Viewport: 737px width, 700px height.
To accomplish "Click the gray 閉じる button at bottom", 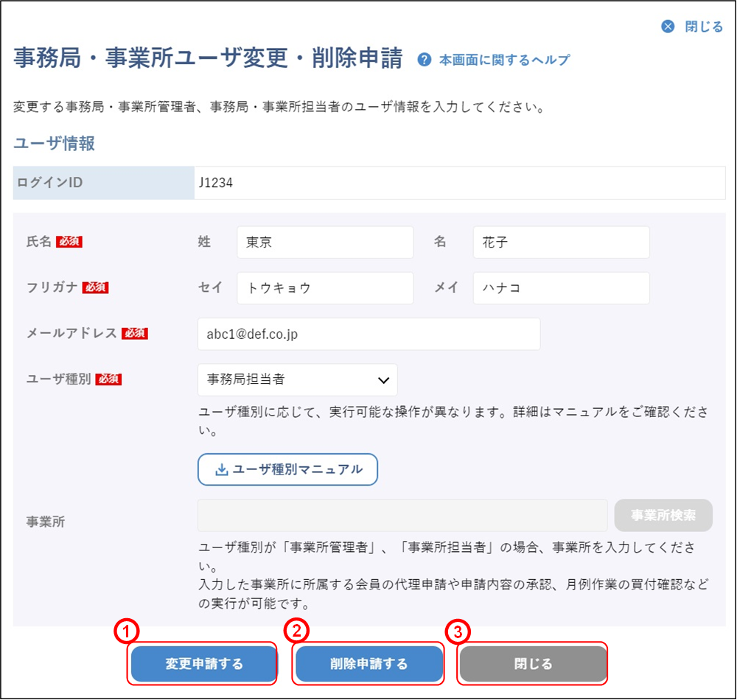I will click(x=532, y=663).
